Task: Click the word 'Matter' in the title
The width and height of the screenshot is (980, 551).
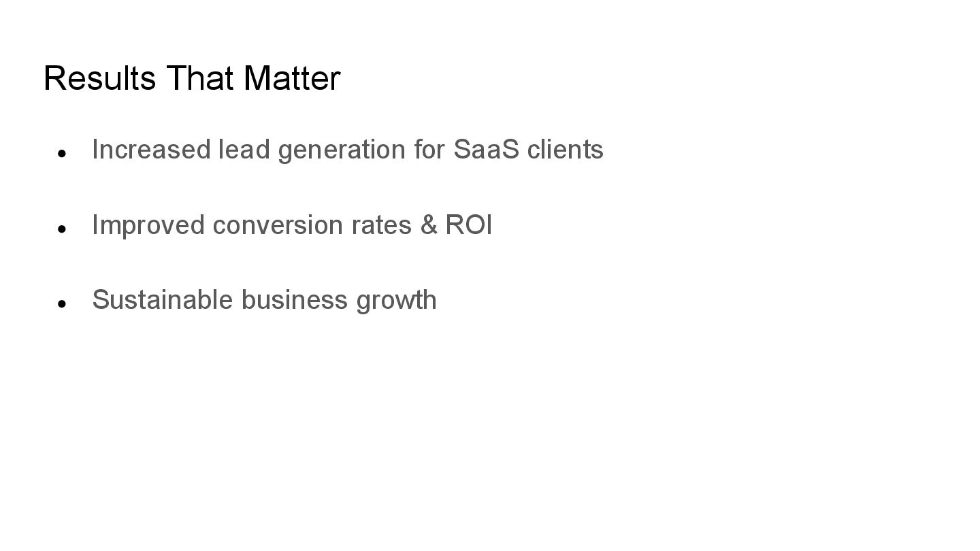Action: pos(292,78)
